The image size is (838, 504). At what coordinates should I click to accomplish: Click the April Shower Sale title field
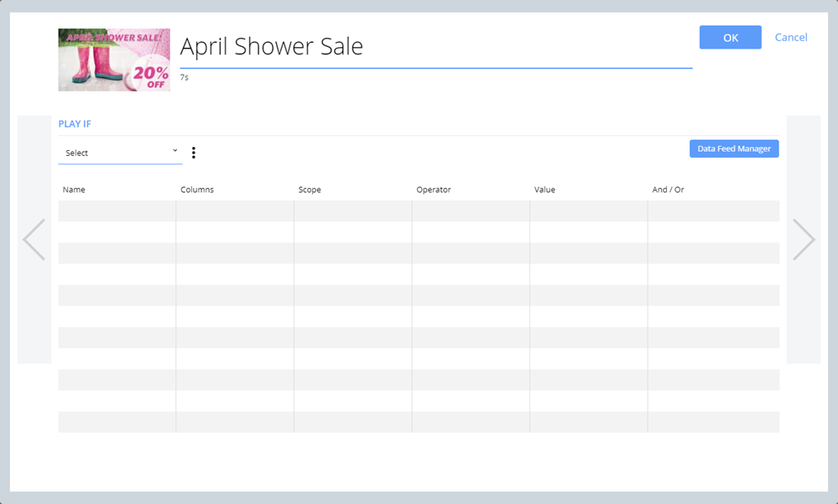[435, 47]
